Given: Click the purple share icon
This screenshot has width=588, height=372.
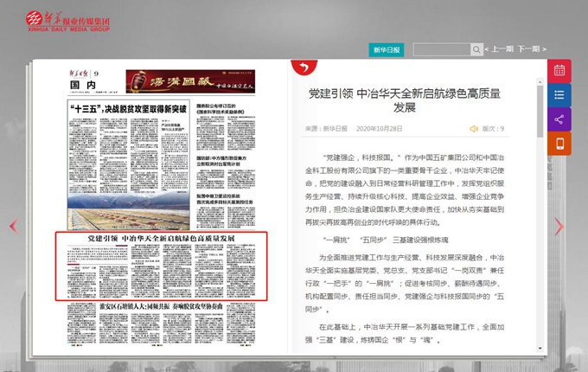Looking at the screenshot, I should coord(559,119).
